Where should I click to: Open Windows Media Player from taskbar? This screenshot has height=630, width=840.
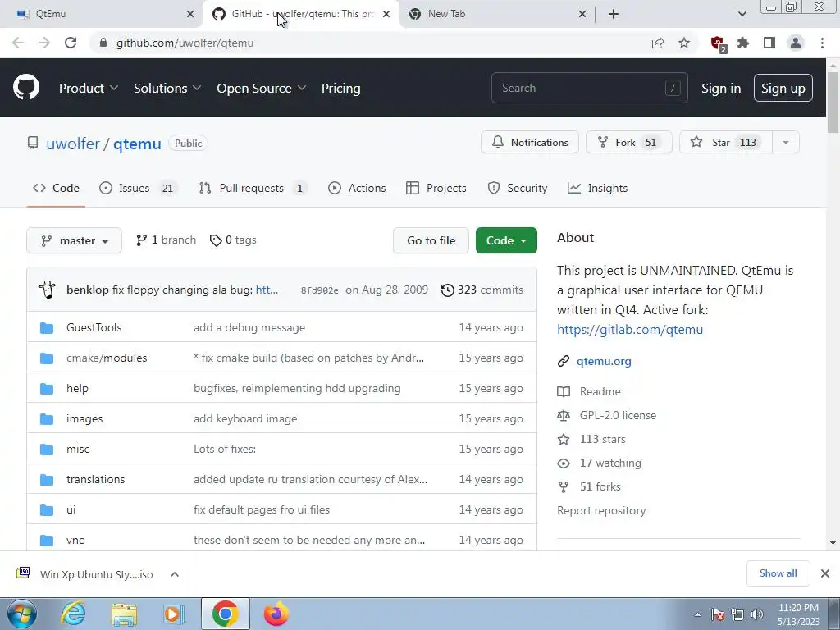[x=174, y=614]
